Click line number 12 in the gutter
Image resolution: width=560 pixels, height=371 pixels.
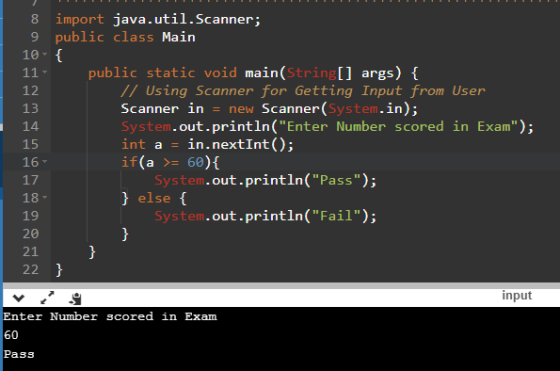(x=30, y=90)
